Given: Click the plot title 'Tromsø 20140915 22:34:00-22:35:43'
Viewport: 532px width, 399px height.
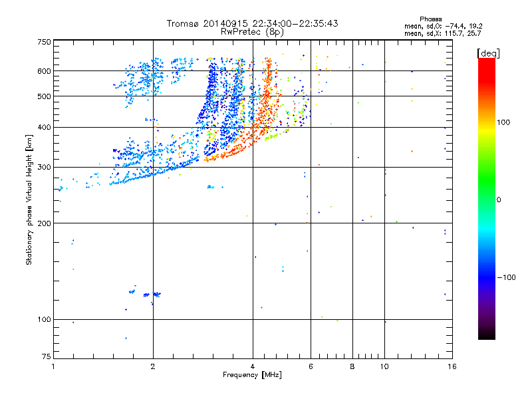Looking at the screenshot, I should pyautogui.click(x=252, y=23).
